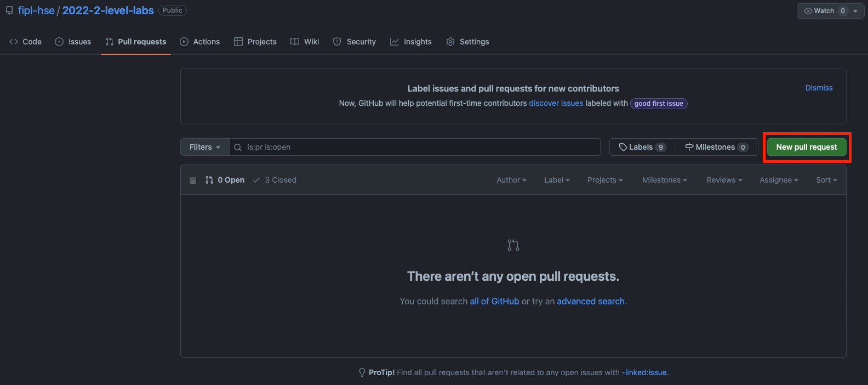The width and height of the screenshot is (868, 385).
Task: Click the 'There aren't any open pull requests' heading
Action: point(513,276)
